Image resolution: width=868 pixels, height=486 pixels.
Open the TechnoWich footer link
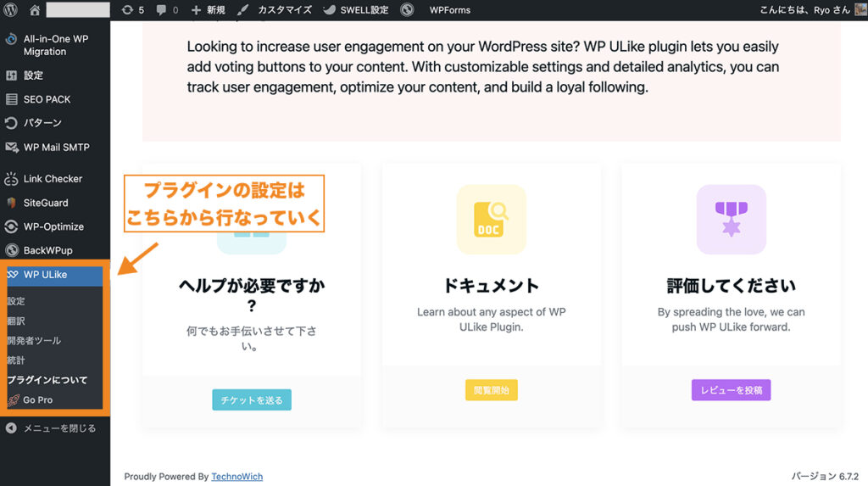(x=236, y=477)
